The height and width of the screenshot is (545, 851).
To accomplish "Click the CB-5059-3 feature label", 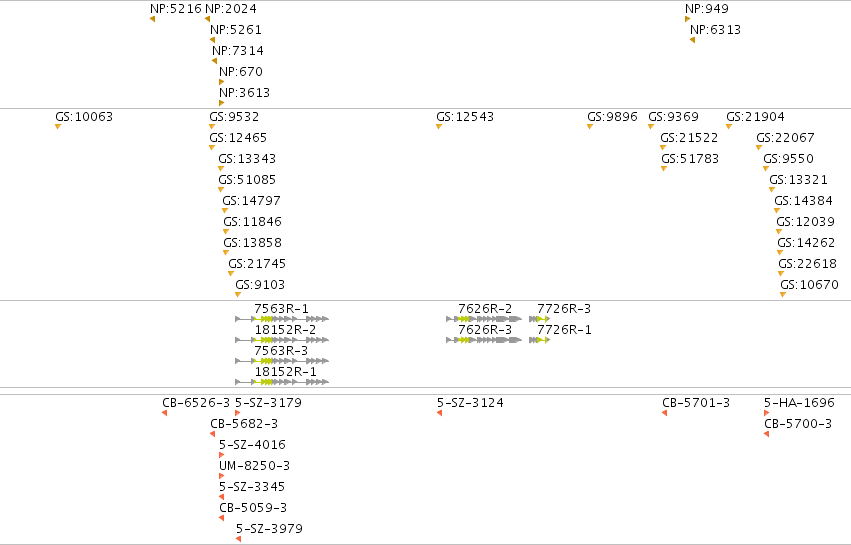I will click(253, 508).
